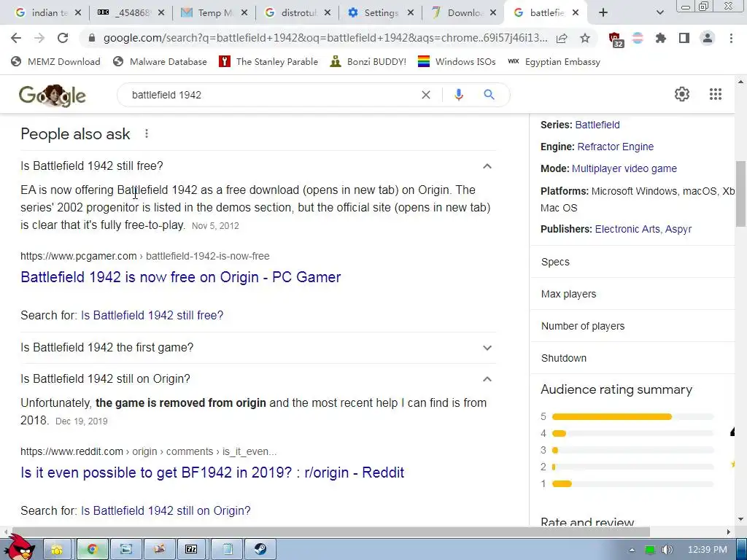Reload the current page
Image resolution: width=747 pixels, height=560 pixels.
click(x=63, y=38)
